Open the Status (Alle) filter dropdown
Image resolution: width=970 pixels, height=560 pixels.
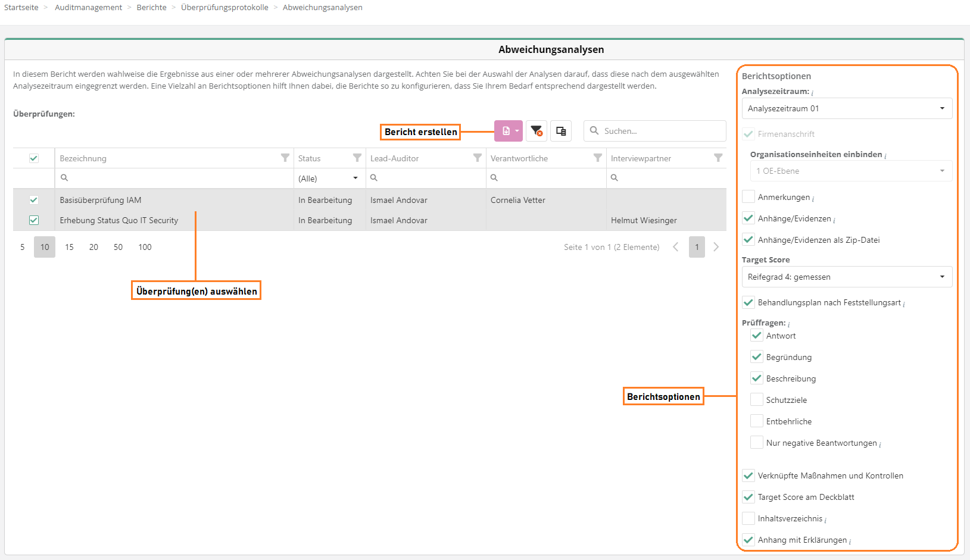[329, 178]
